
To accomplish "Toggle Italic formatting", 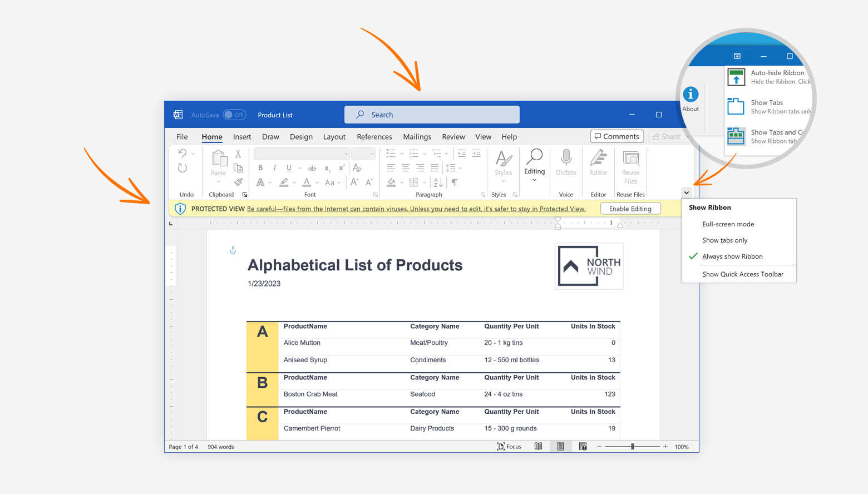I will 274,168.
